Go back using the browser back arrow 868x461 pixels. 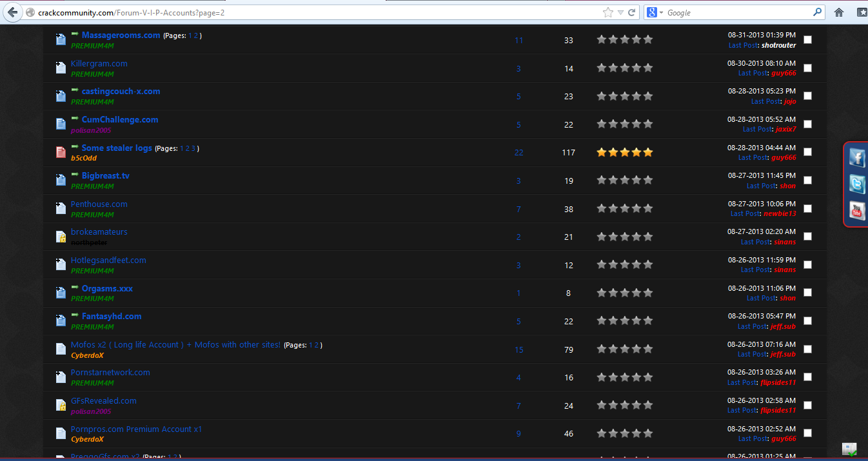[12, 12]
